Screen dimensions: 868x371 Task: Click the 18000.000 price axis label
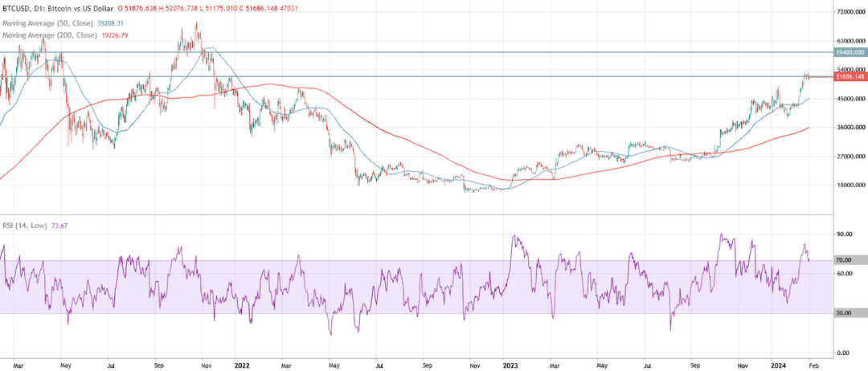[850, 185]
